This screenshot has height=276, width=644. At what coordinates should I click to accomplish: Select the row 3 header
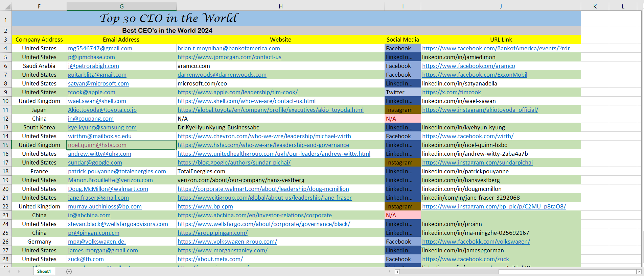point(6,40)
